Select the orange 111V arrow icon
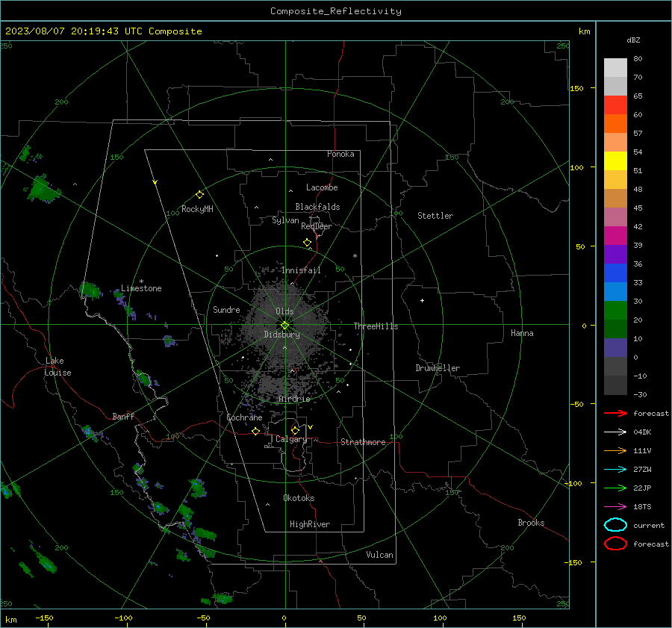 pos(615,450)
